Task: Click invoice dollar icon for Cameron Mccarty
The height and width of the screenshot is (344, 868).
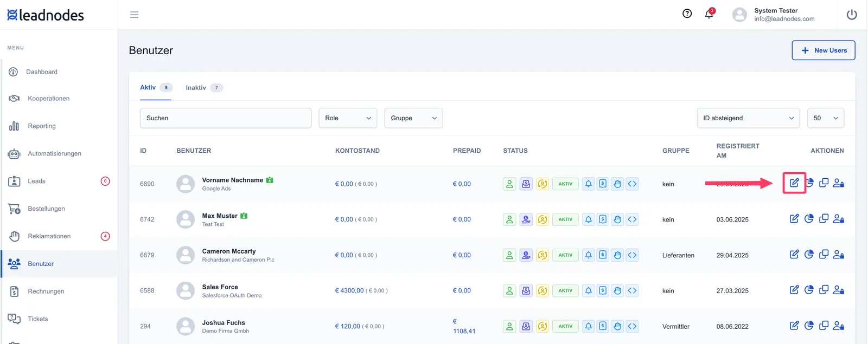Action: pos(603,255)
